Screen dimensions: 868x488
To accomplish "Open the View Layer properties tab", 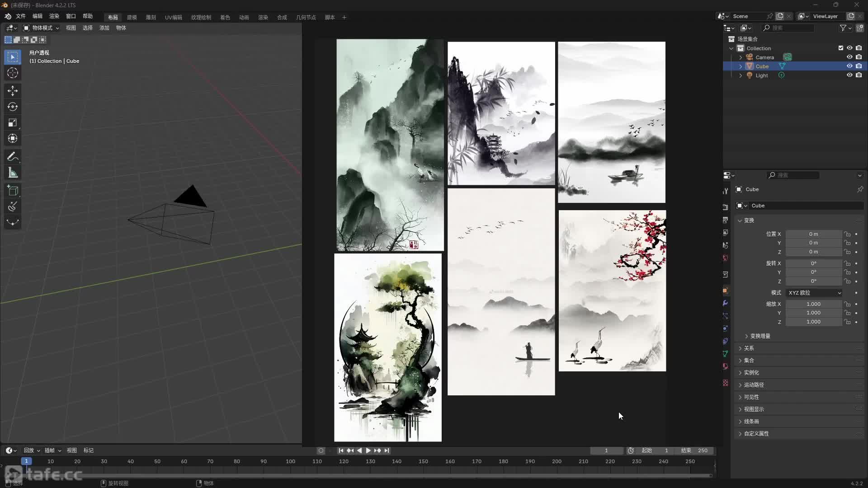I will (x=726, y=233).
